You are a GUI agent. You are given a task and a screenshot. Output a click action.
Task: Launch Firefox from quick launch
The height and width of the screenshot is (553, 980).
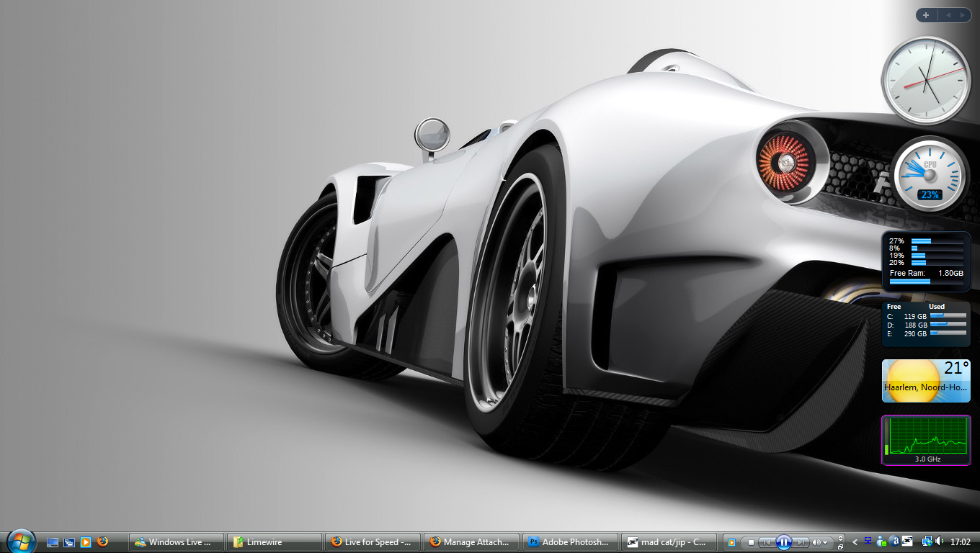tap(102, 541)
